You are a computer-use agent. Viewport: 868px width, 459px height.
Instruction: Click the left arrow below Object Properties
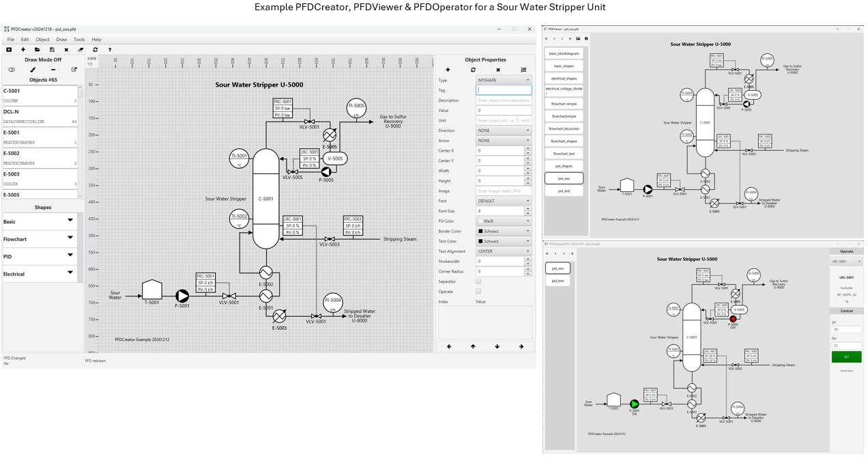(x=449, y=346)
